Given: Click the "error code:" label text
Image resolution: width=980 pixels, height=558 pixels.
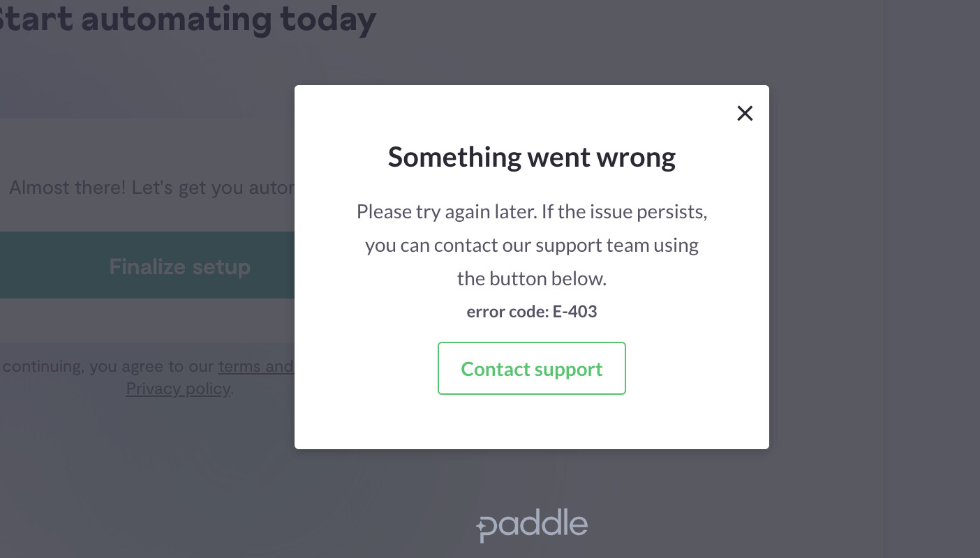Looking at the screenshot, I should (x=507, y=311).
